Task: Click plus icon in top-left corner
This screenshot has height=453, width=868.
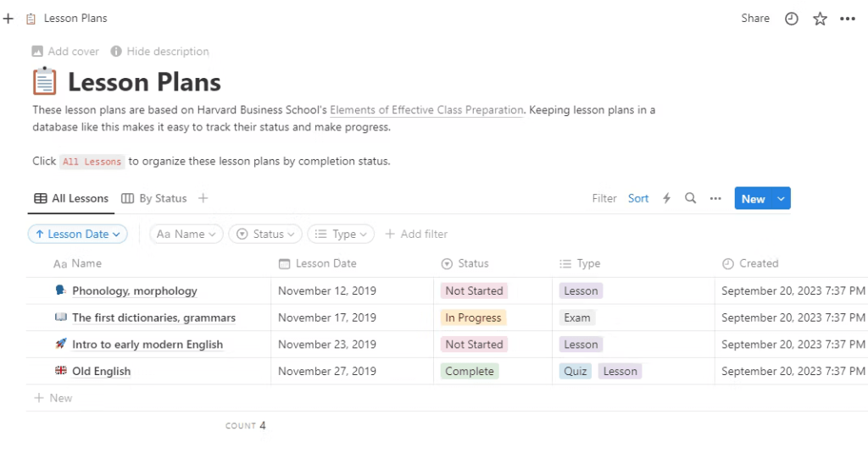Action: (x=8, y=18)
